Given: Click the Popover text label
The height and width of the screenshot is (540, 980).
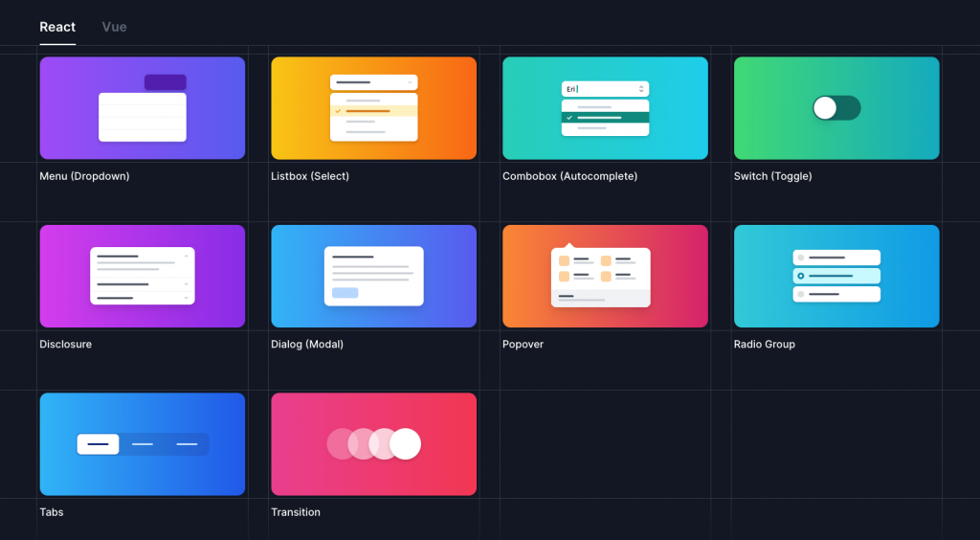Looking at the screenshot, I should click(x=523, y=345).
